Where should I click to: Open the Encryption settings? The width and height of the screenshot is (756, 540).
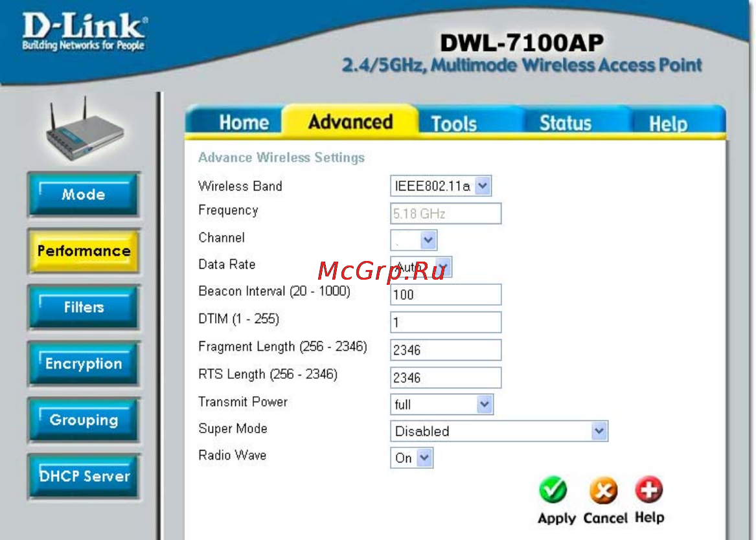[84, 364]
